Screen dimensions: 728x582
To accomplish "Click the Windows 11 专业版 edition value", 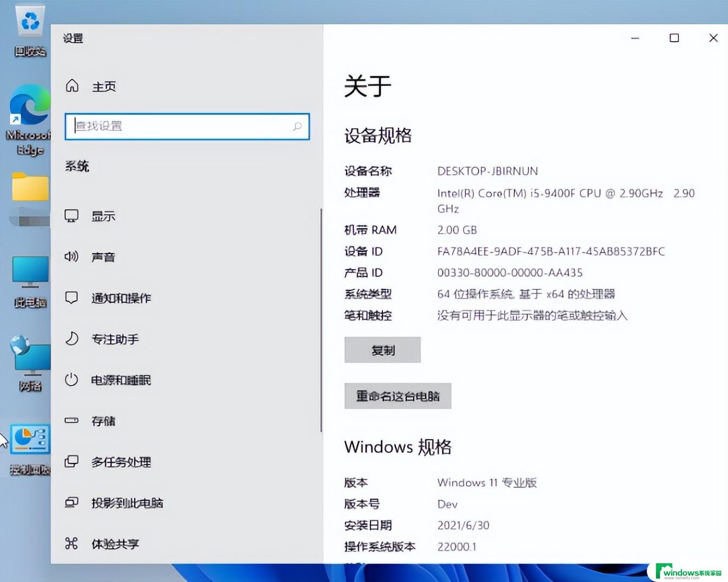I will 487,482.
